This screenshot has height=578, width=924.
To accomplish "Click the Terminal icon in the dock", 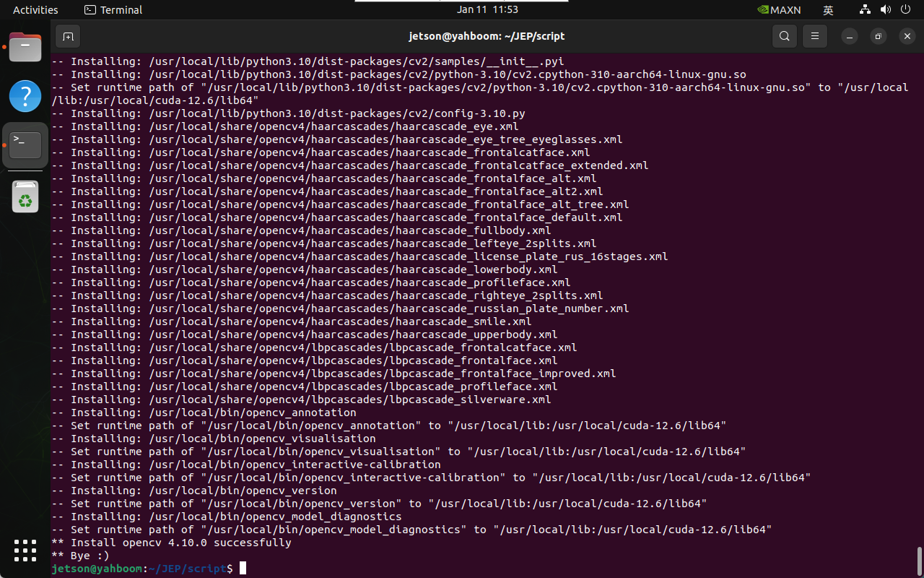I will (x=25, y=145).
